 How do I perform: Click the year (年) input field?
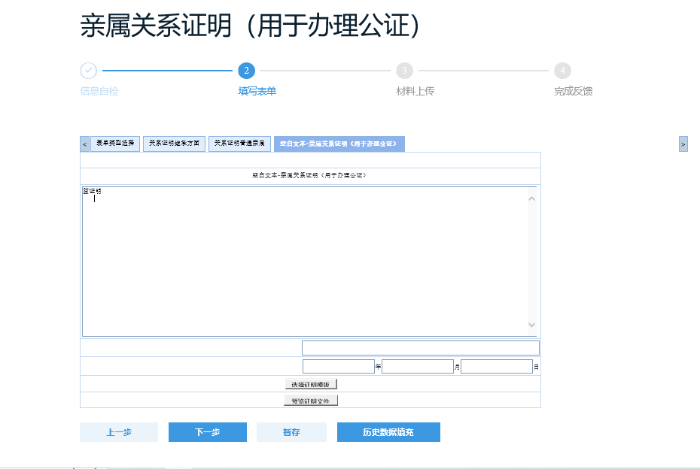point(338,367)
